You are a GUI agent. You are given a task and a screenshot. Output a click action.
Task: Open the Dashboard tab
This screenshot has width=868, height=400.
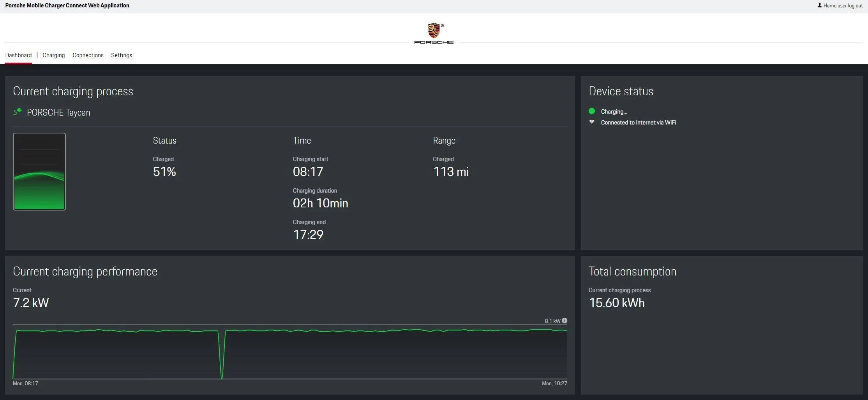[x=18, y=55]
